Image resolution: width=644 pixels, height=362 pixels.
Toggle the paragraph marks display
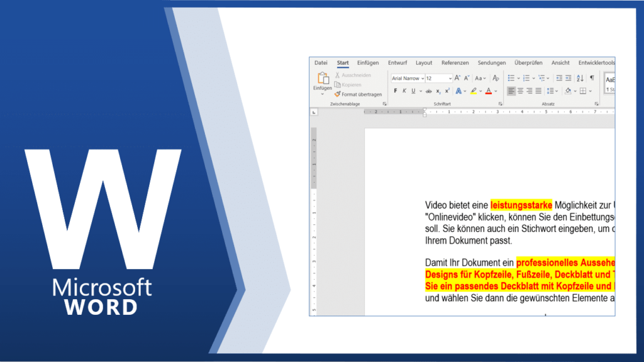591,78
